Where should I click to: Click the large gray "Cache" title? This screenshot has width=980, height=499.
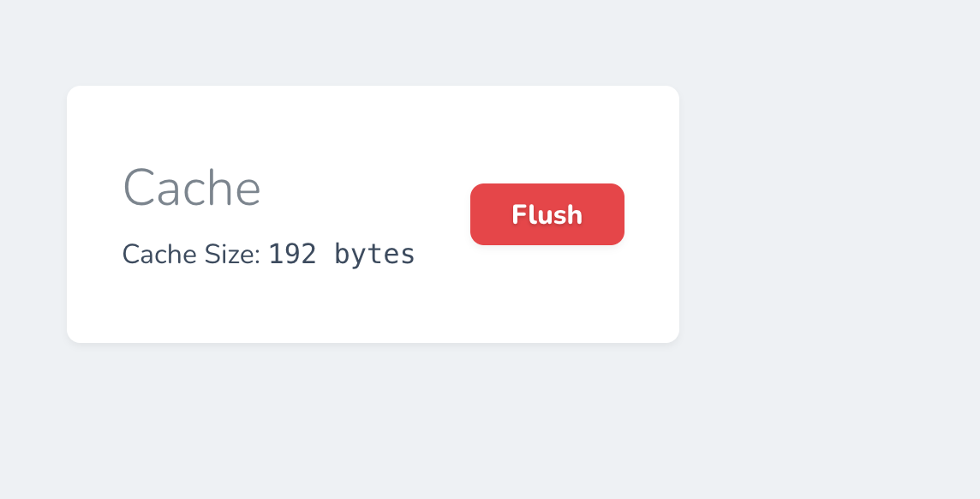[192, 187]
